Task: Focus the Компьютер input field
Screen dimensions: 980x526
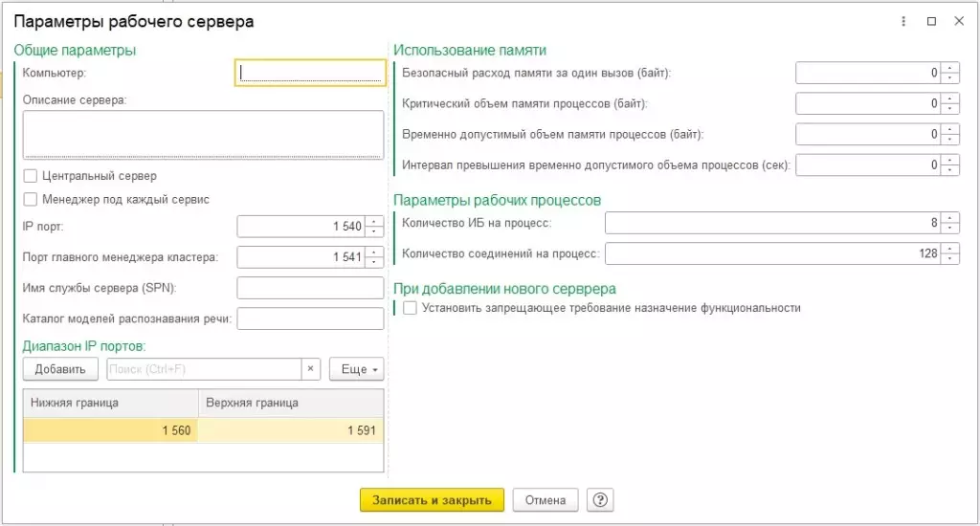Action: coord(311,73)
